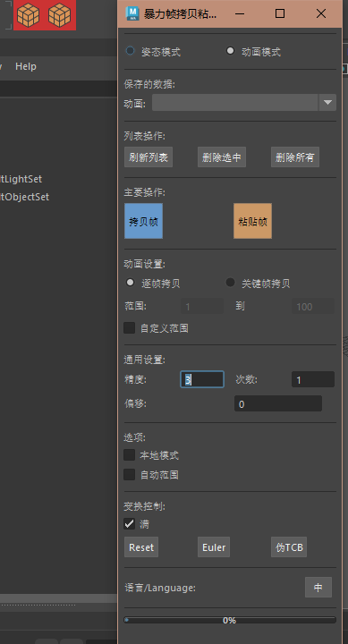The height and width of the screenshot is (644, 348).
Task: Maximize the 暴力帧拷贝粘贴 window
Action: (280, 13)
